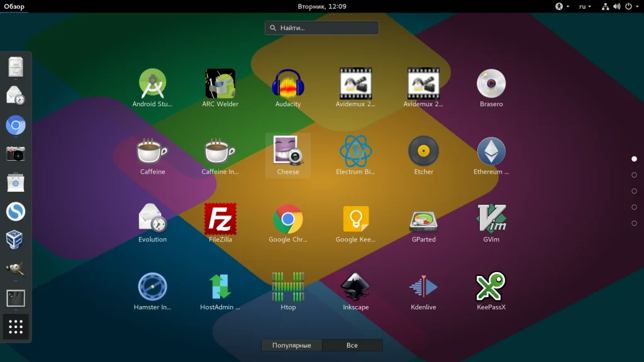The image size is (644, 362).
Task: Toggle the show applications grid button
Action: pyautogui.click(x=16, y=327)
